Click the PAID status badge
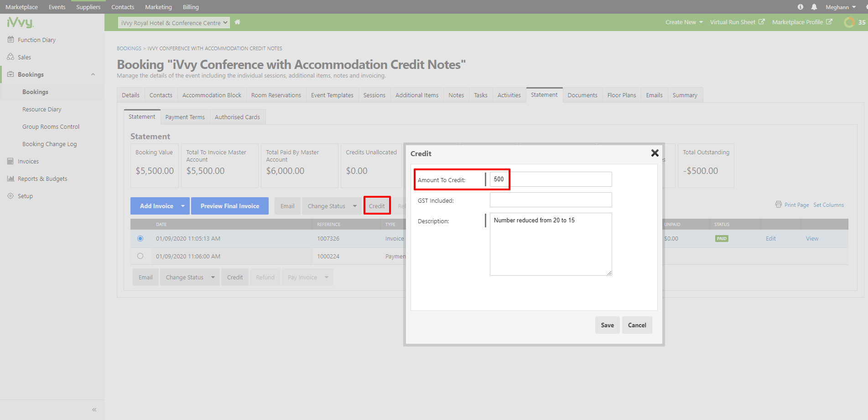 tap(722, 238)
